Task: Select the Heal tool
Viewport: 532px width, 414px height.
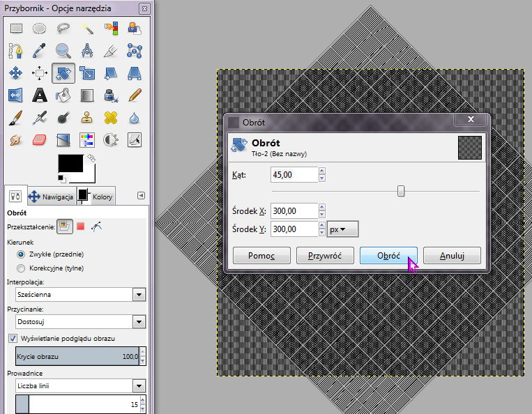Action: tap(111, 117)
